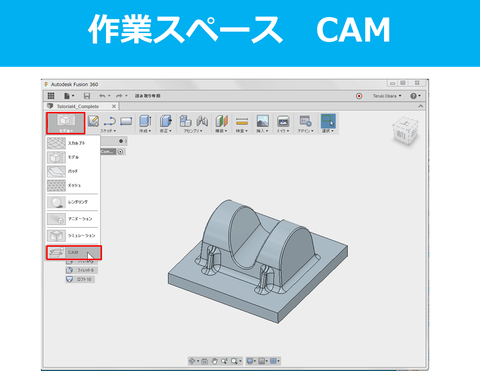Click the File document icon
This screenshot has width=480, height=371.
[x=67, y=96]
